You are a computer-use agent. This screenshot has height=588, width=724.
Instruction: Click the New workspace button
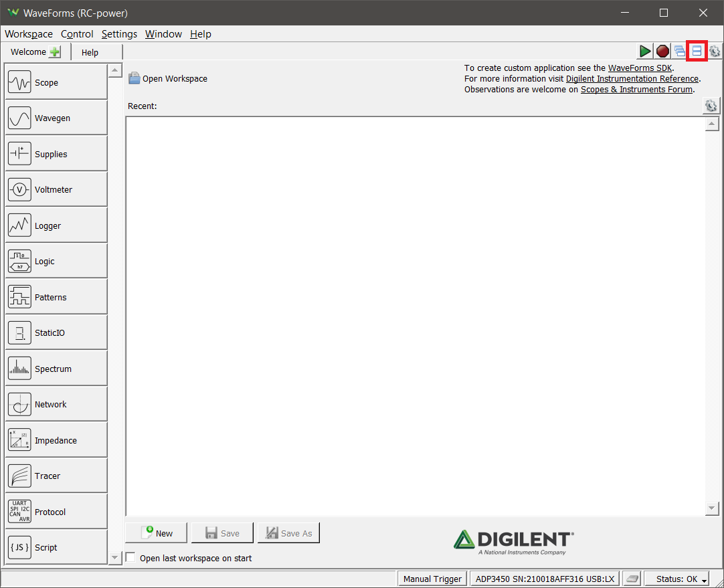pos(156,532)
